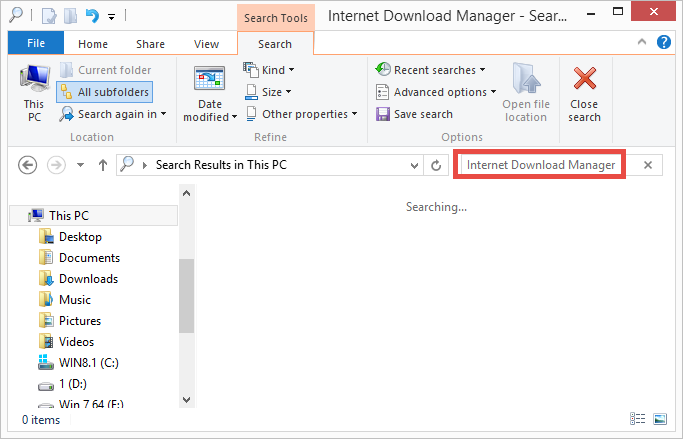
Task: Open Advanced options dropdown
Action: click(x=436, y=92)
